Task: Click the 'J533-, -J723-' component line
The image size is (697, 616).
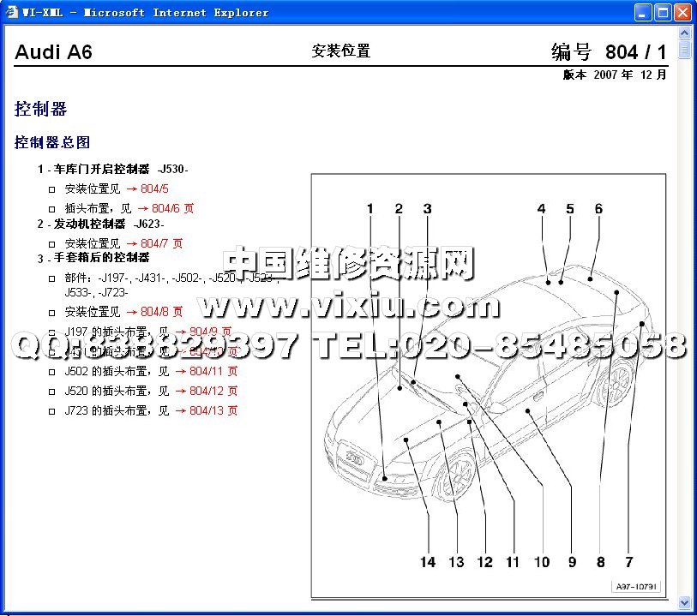Action: 96,292
